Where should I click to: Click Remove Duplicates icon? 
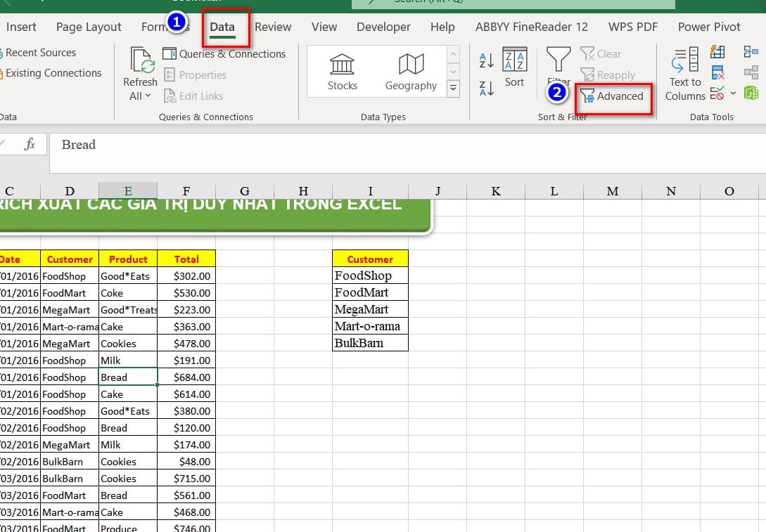point(717,72)
